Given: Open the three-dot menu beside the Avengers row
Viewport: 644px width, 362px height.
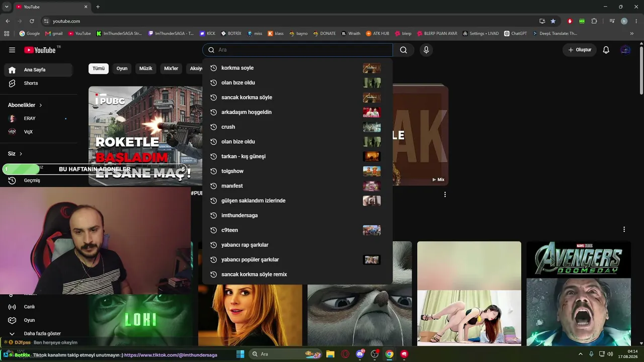Looking at the screenshot, I should 624,229.
